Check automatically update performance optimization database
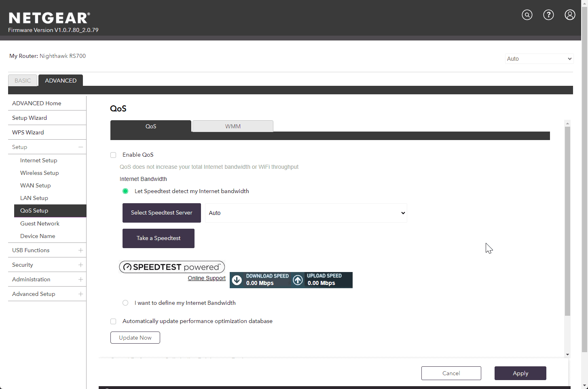This screenshot has width=588, height=389. tap(113, 321)
